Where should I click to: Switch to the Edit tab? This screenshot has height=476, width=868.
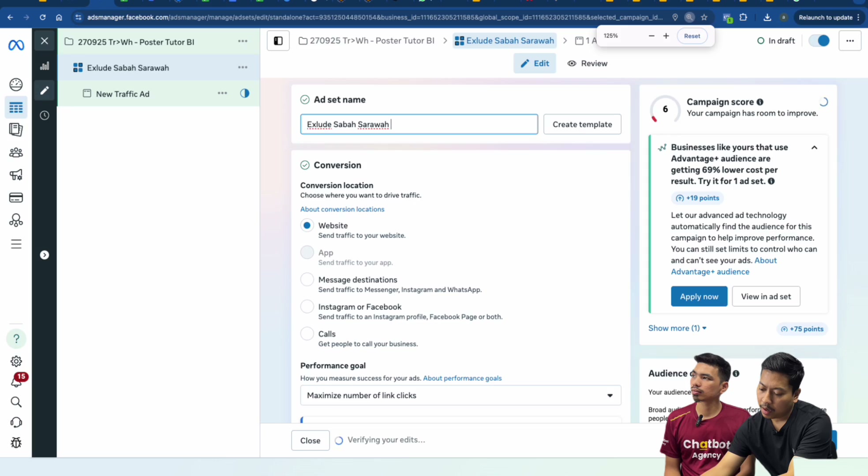[x=535, y=63]
